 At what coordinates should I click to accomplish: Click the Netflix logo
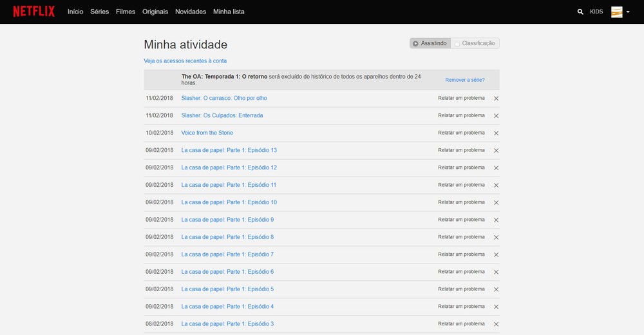coord(33,12)
